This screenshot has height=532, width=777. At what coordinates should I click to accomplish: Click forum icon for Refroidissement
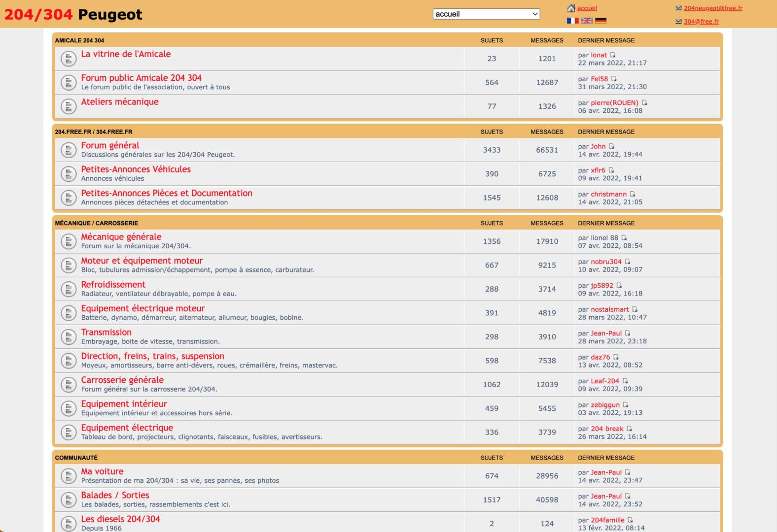pos(69,289)
